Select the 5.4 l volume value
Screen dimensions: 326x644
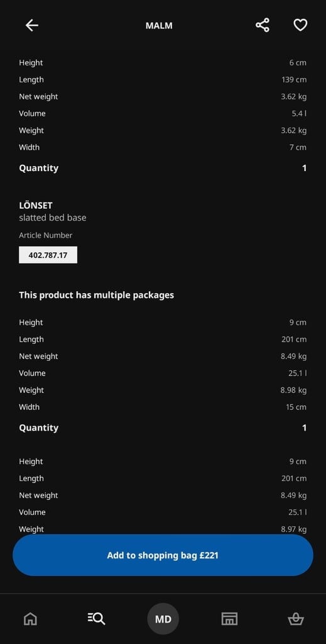pyautogui.click(x=299, y=113)
